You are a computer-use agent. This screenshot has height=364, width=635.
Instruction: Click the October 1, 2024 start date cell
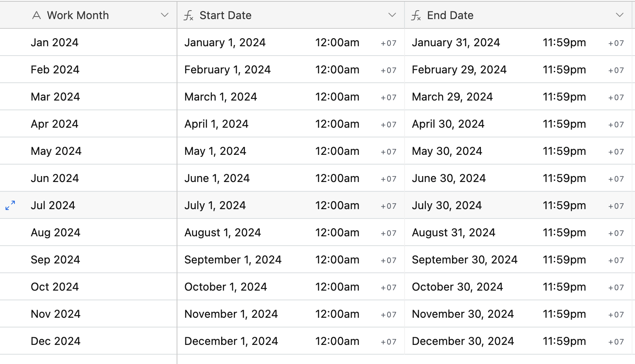291,287
